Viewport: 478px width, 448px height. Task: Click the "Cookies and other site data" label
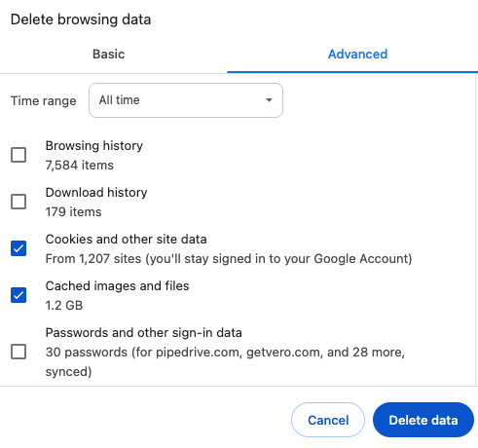pos(127,240)
